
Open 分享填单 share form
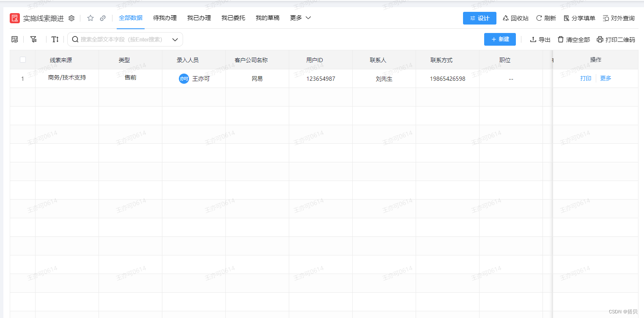[579, 18]
